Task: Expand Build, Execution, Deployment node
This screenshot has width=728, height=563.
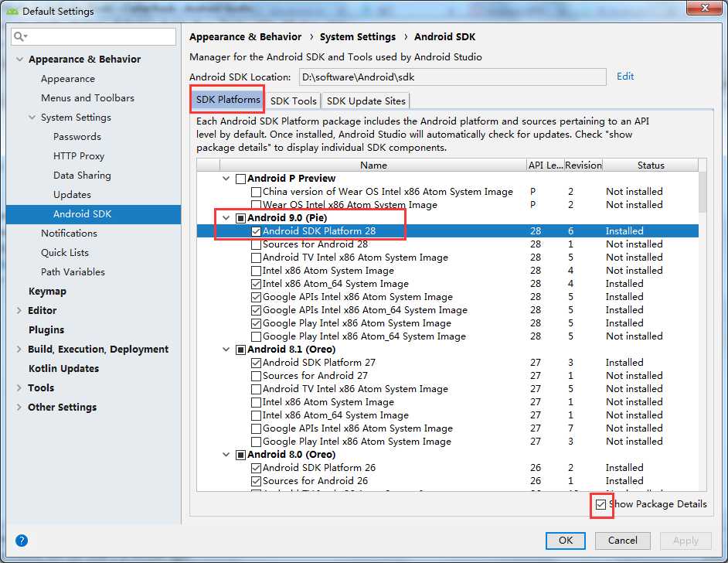Action: click(19, 350)
